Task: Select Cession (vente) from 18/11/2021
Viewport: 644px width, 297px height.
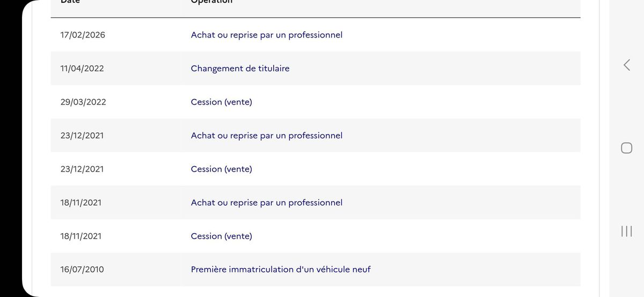Action: (221, 236)
